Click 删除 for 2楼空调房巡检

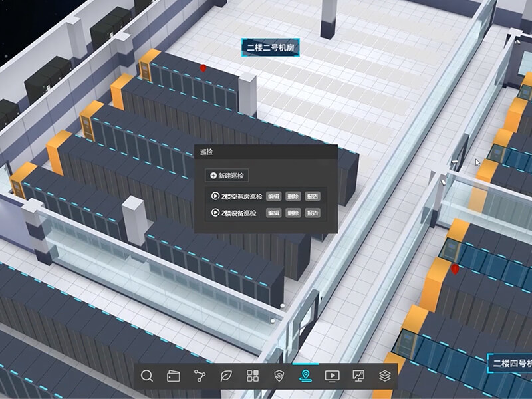[293, 196]
